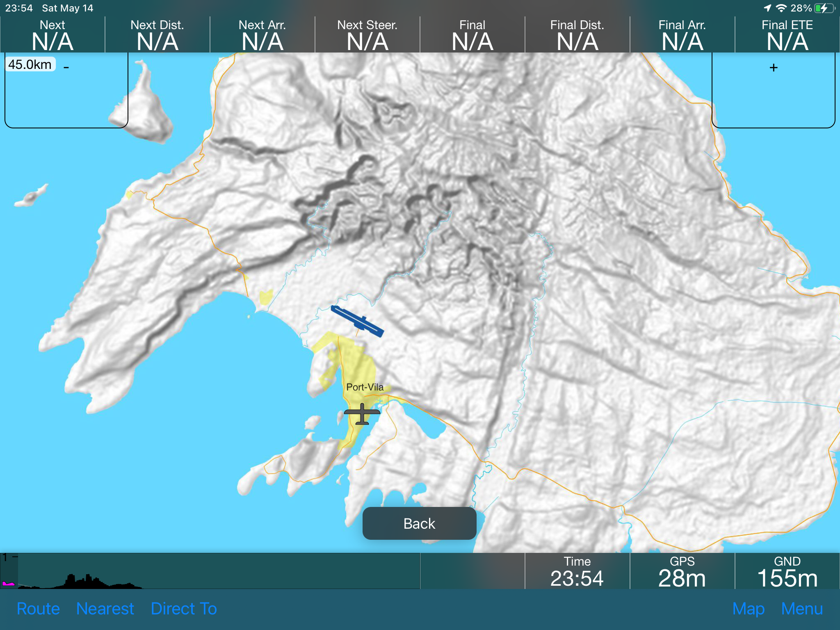840x630 pixels.
Task: Select the Final ETE data field
Action: 787,35
